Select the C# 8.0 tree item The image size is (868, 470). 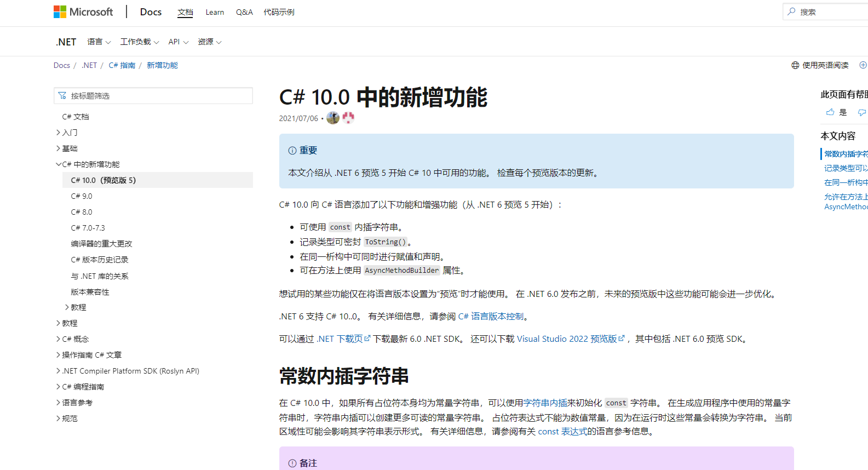click(x=82, y=212)
